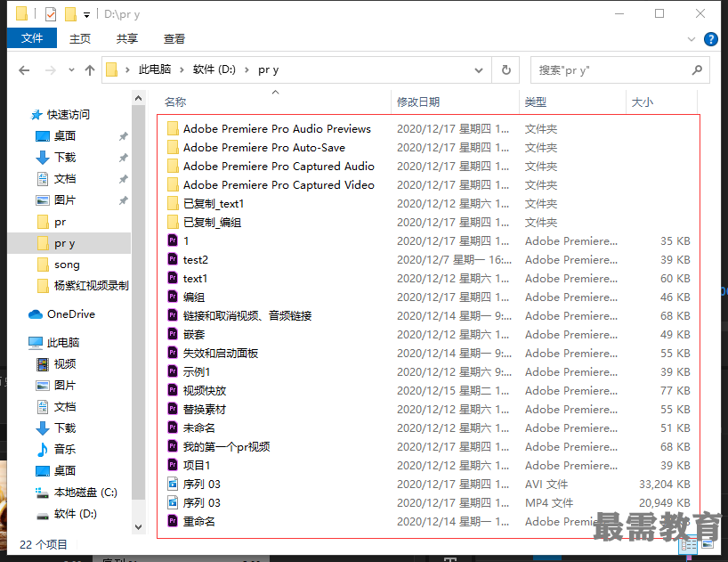Select the 嵌套 Premiere project
This screenshot has width=728, height=562.
pyautogui.click(x=194, y=334)
